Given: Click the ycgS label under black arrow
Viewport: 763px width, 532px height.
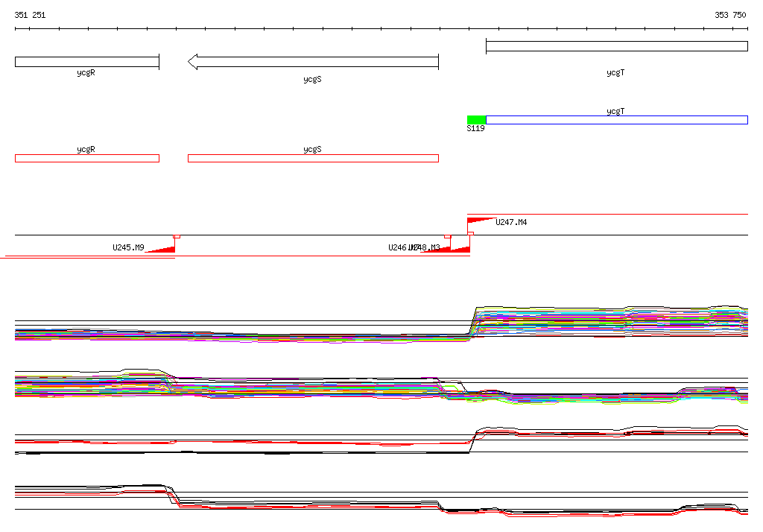Looking at the screenshot, I should (x=312, y=79).
